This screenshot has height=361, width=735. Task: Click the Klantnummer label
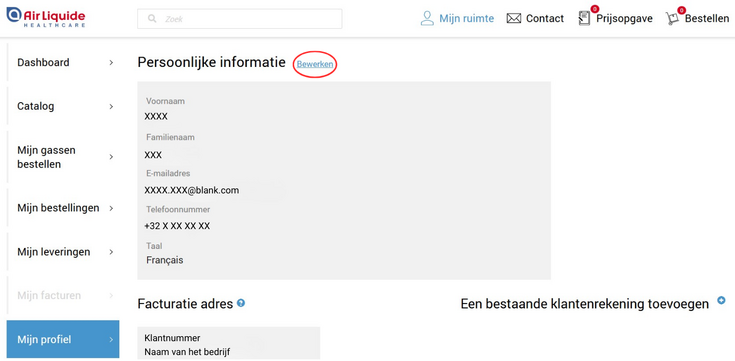pos(172,338)
